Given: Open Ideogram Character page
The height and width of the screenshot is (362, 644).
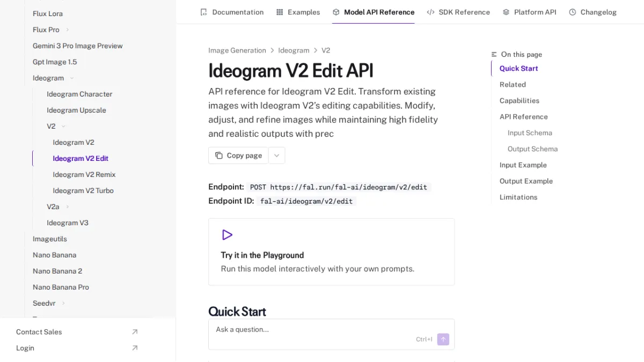Looking at the screenshot, I should (79, 94).
